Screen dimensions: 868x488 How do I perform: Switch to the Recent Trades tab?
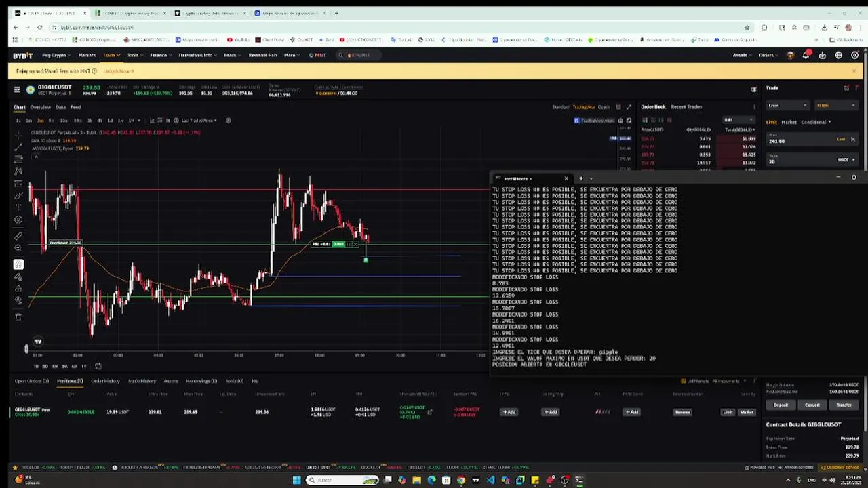[686, 107]
